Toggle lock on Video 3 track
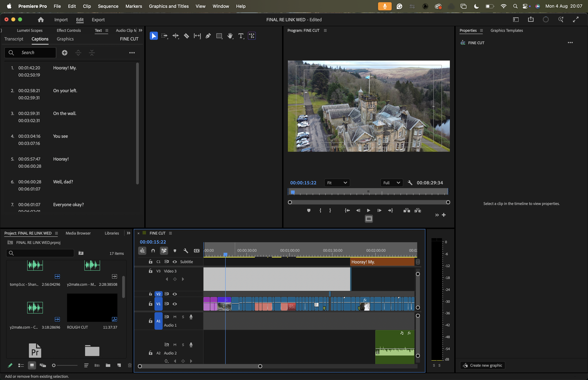 pyautogui.click(x=151, y=271)
